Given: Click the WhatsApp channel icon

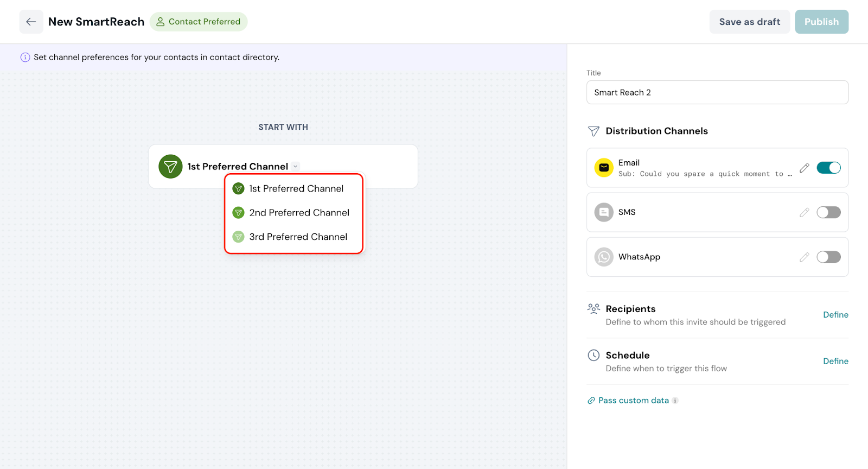Looking at the screenshot, I should pos(604,257).
